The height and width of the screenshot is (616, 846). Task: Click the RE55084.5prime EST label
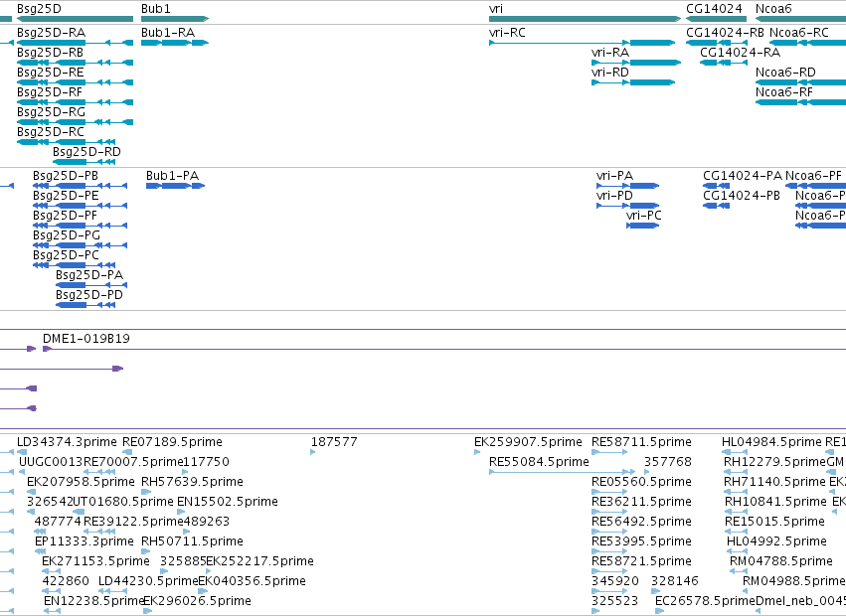(x=539, y=462)
